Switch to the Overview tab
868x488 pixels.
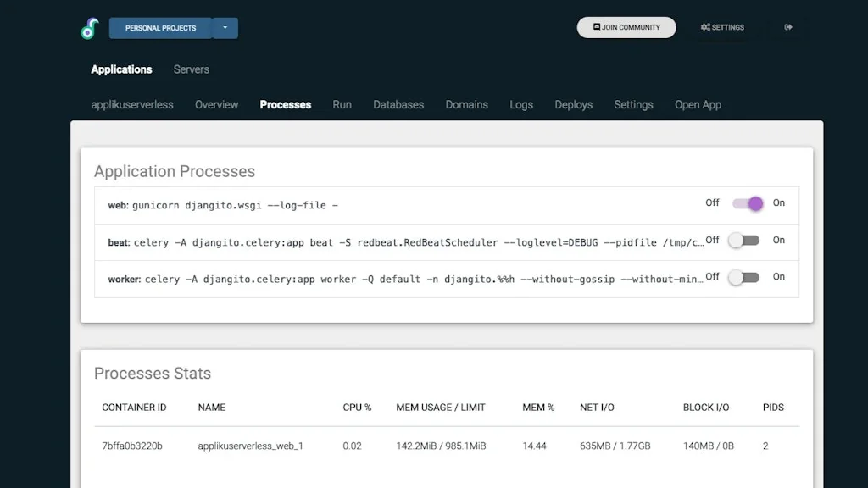[216, 104]
